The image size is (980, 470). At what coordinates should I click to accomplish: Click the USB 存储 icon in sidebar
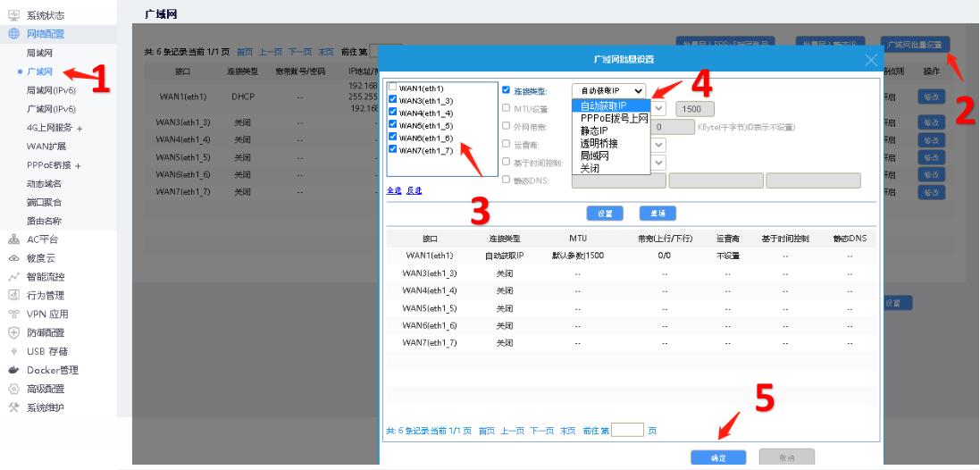[13, 352]
